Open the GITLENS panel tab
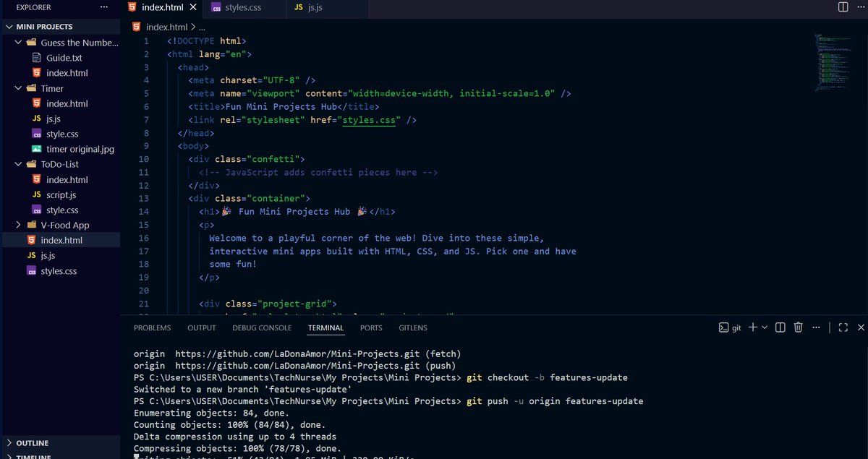This screenshot has height=459, width=868. (x=413, y=327)
